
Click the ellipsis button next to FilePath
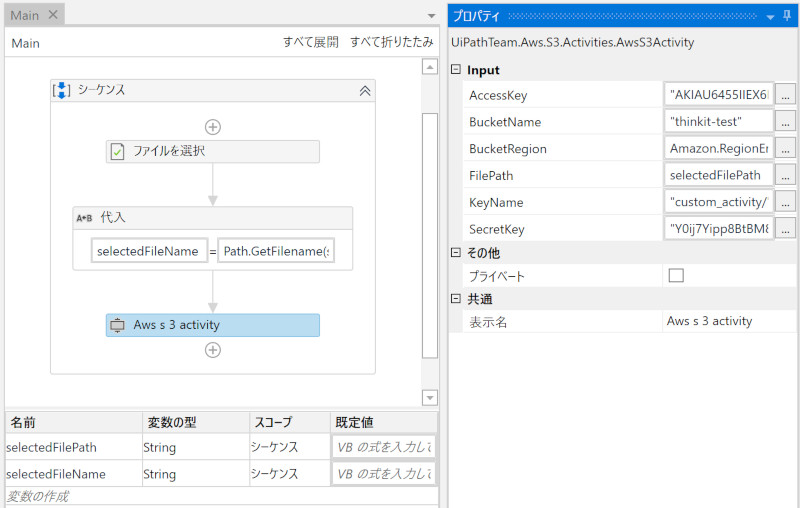(x=786, y=175)
